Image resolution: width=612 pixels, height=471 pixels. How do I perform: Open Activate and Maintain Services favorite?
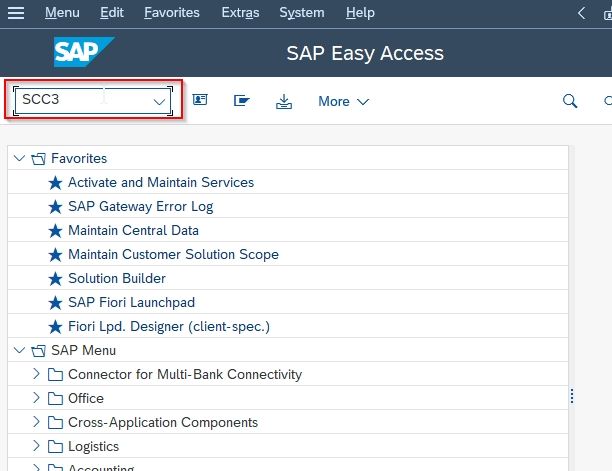click(161, 182)
